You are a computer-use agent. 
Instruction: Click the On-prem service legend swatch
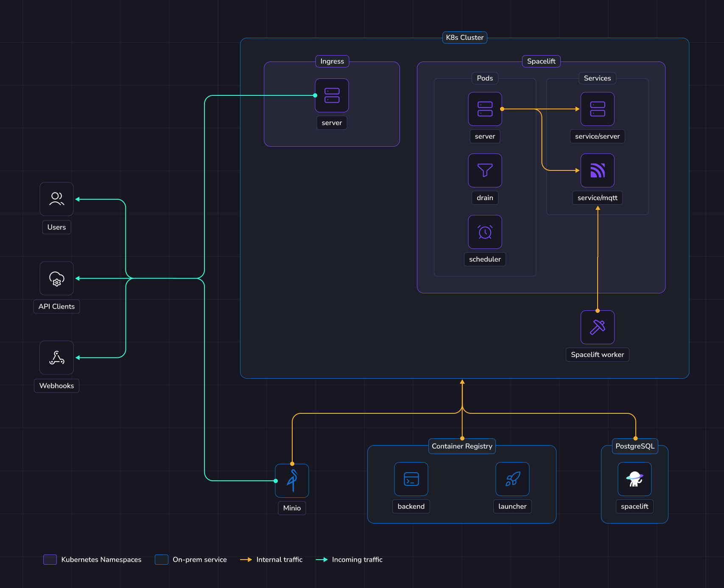tap(162, 560)
